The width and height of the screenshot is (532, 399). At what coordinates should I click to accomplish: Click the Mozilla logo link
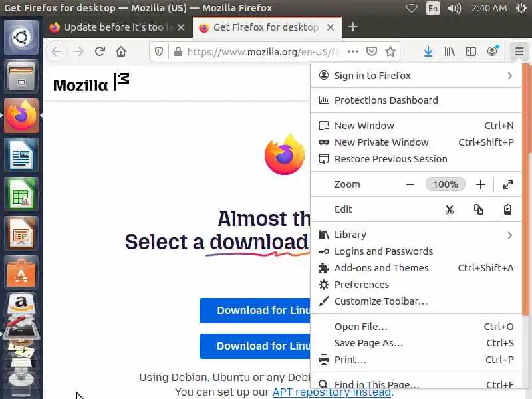coord(91,83)
